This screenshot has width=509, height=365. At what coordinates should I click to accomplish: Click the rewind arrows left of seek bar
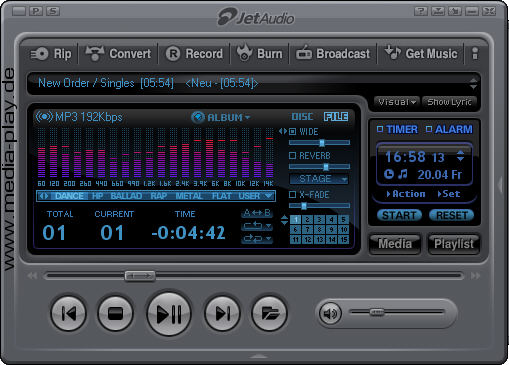point(32,276)
